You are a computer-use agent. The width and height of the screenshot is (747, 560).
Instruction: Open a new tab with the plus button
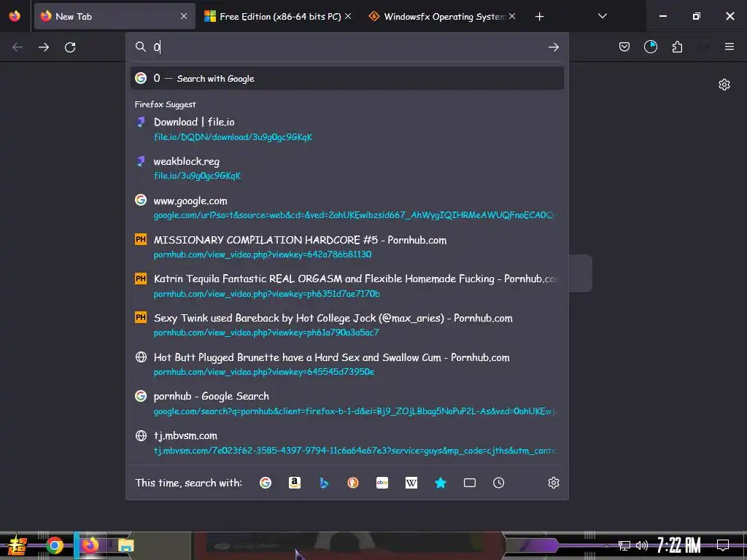pos(539,17)
